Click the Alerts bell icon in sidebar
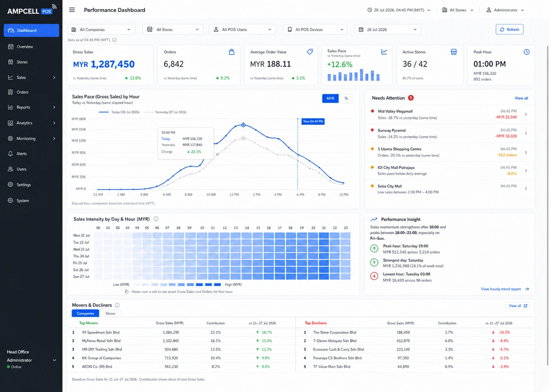 pos(11,153)
